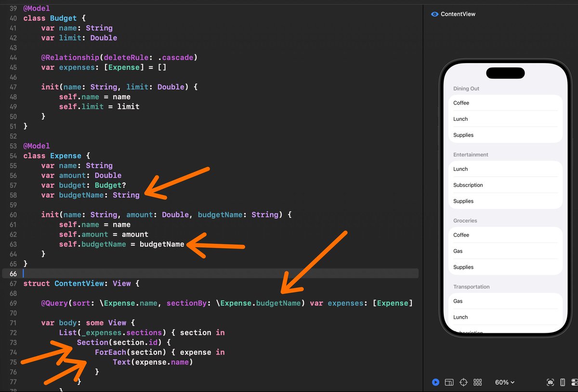Click 'var budgetName: String' on line 58
Screen dimensions: 578x392
click(x=90, y=195)
